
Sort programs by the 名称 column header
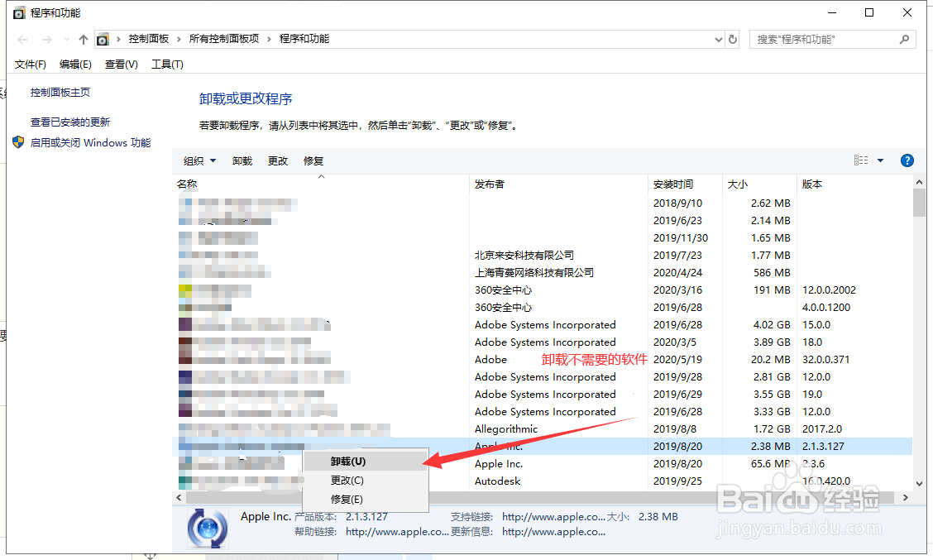[187, 184]
